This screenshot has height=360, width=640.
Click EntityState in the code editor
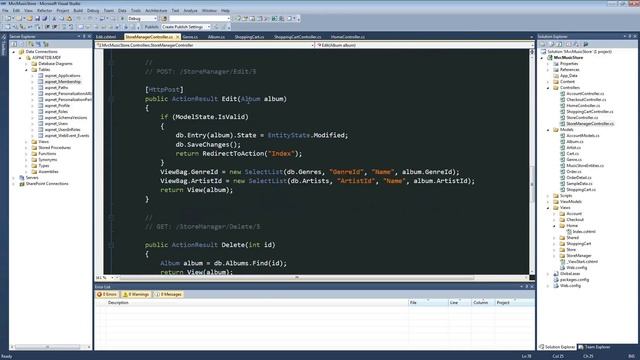pos(289,135)
